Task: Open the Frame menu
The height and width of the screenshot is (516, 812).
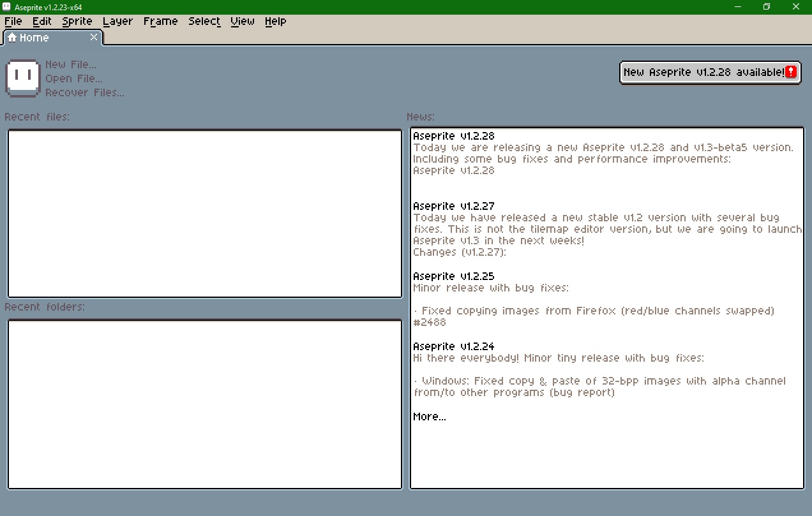Action: [160, 21]
